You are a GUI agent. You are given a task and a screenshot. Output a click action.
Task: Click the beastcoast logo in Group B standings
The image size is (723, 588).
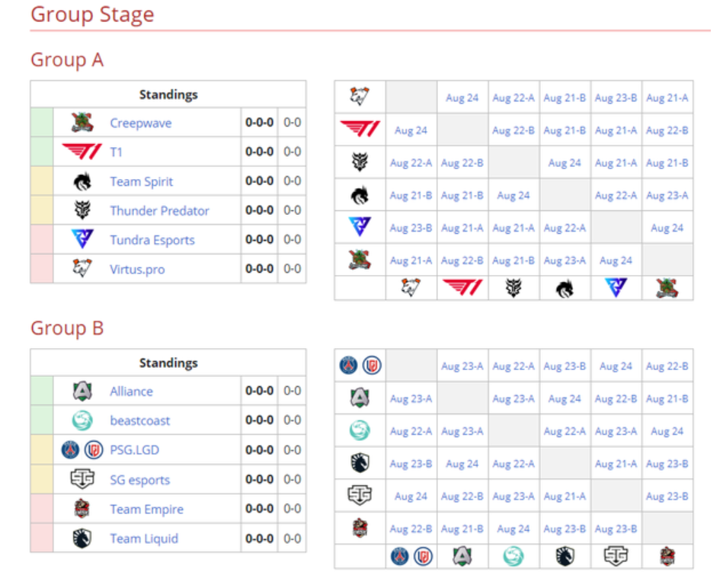coord(82,420)
